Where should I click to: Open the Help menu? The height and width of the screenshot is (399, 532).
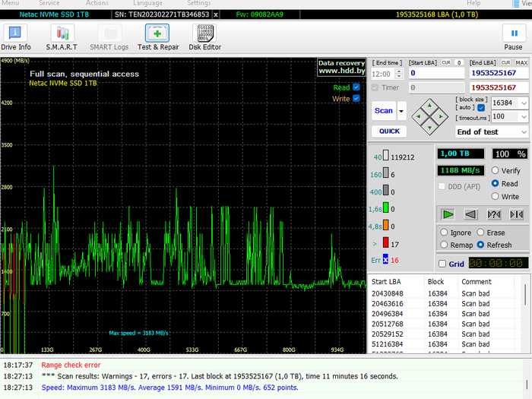[x=473, y=3]
